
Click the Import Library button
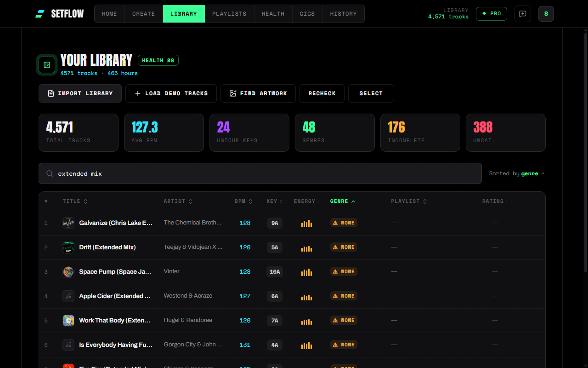80,93
